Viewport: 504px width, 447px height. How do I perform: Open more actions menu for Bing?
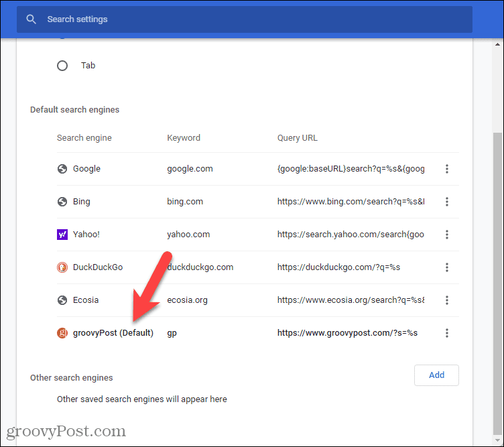pyautogui.click(x=447, y=202)
